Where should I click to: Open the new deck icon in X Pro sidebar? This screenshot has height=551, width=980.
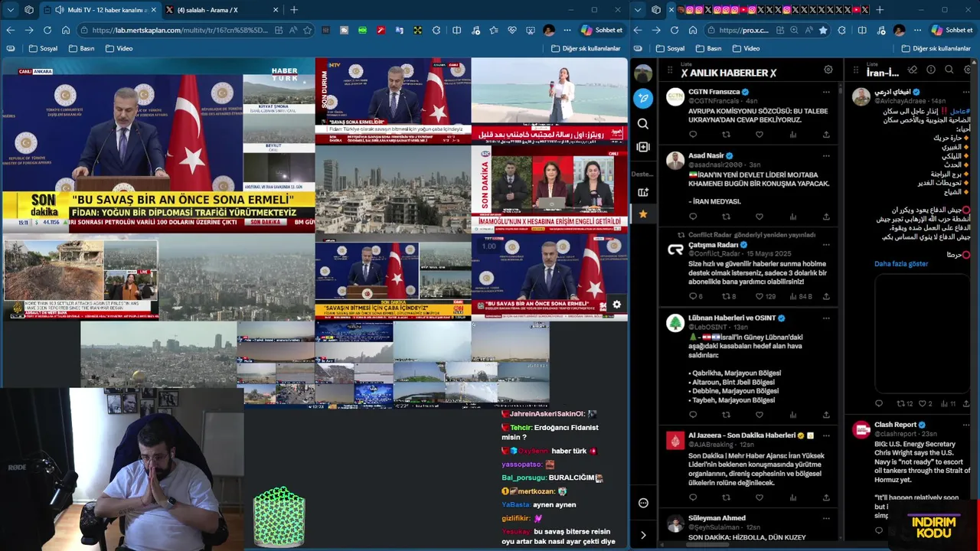[x=643, y=192]
